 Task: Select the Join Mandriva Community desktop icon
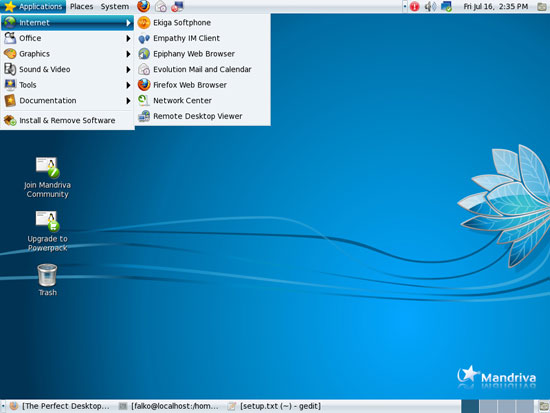pyautogui.click(x=47, y=177)
